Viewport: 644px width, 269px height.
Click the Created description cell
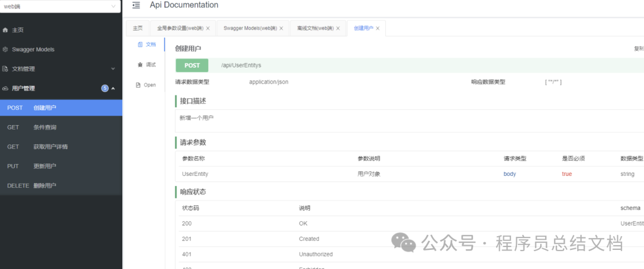click(x=309, y=239)
